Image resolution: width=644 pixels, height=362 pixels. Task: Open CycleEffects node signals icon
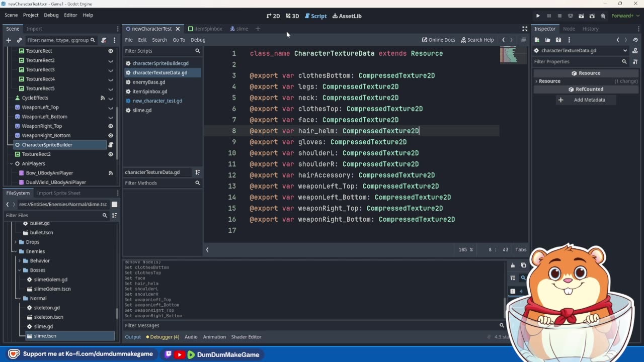coord(103,98)
